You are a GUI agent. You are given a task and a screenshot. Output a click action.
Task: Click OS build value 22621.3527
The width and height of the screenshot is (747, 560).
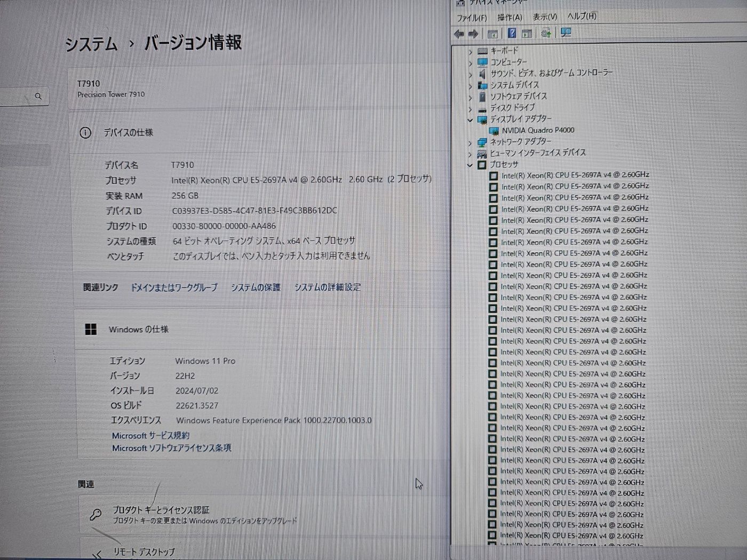click(197, 405)
